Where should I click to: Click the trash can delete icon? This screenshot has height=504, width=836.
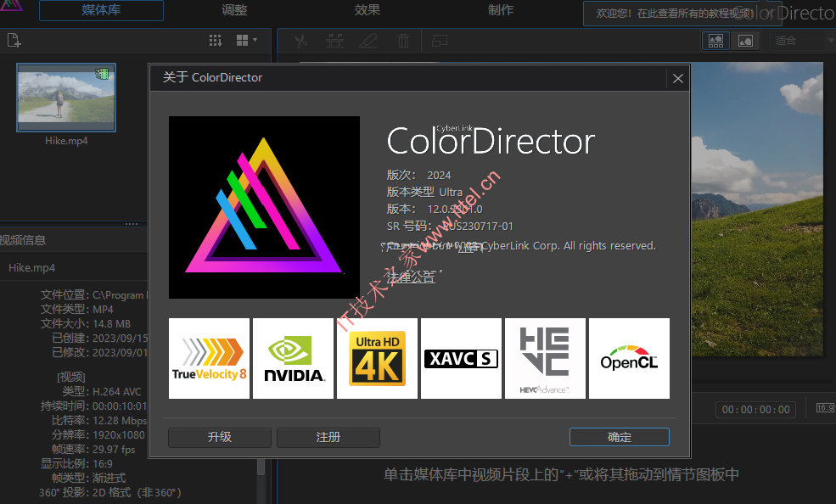click(x=404, y=41)
